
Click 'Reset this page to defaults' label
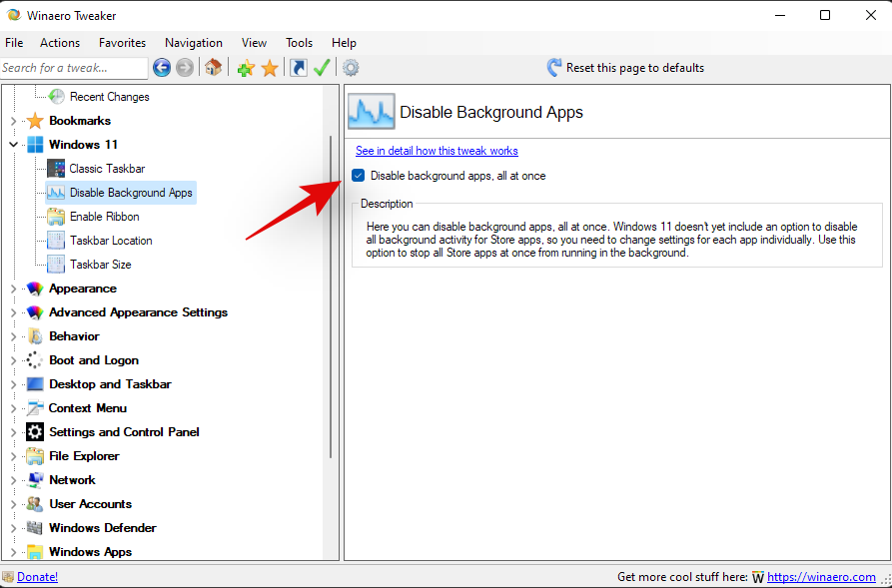(x=635, y=68)
